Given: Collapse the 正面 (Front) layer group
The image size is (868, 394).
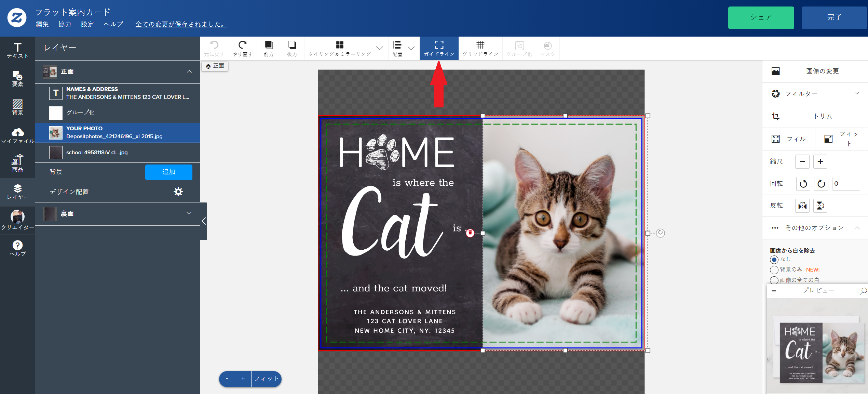Looking at the screenshot, I should (x=189, y=71).
